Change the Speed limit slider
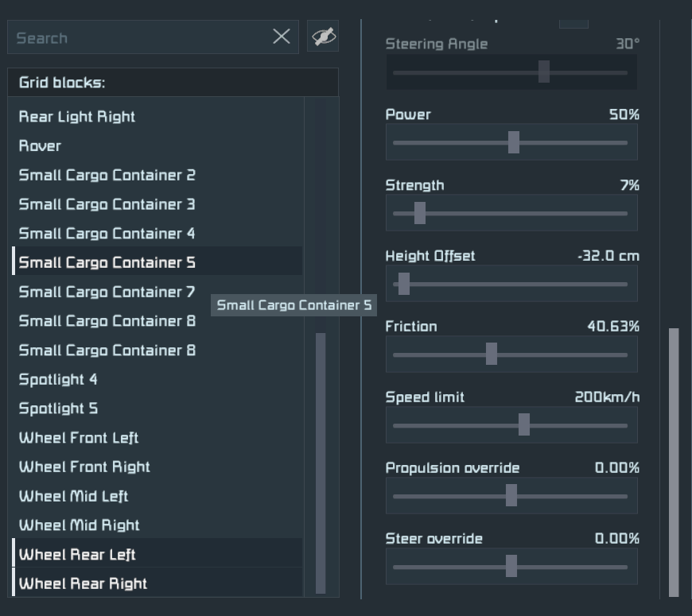This screenshot has height=616, width=692. (524, 425)
